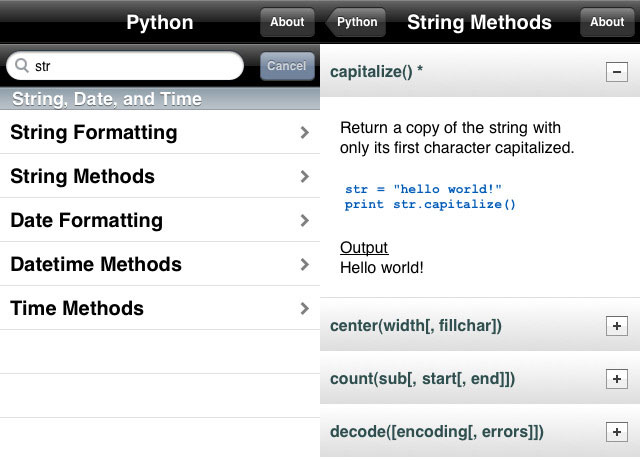Open String Methods chevron arrow

(x=304, y=176)
